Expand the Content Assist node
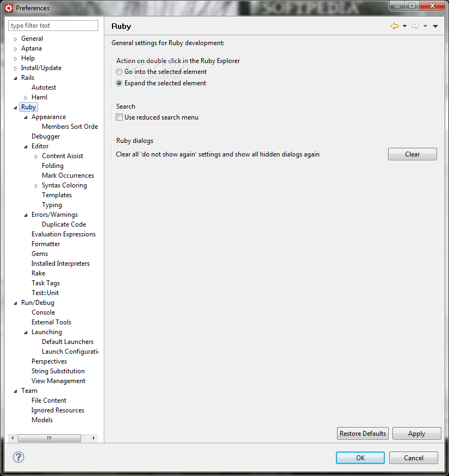The height and width of the screenshot is (476, 449). tap(36, 156)
